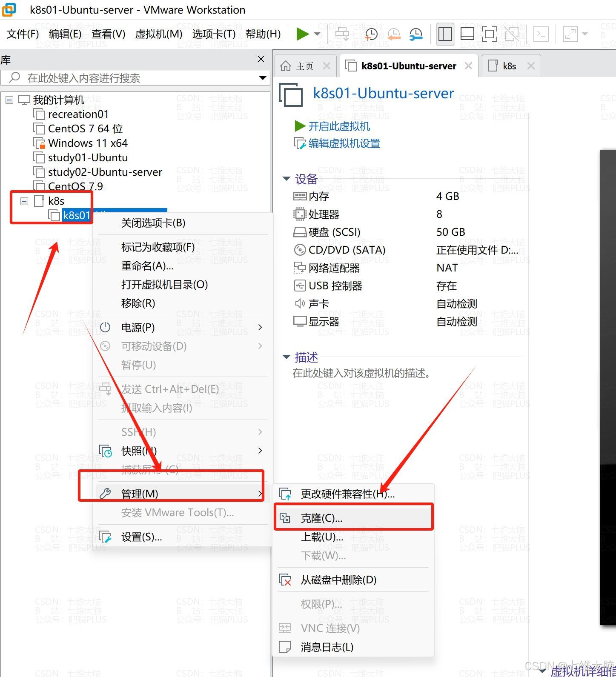Select study01-Ubuntu in the library

click(88, 157)
